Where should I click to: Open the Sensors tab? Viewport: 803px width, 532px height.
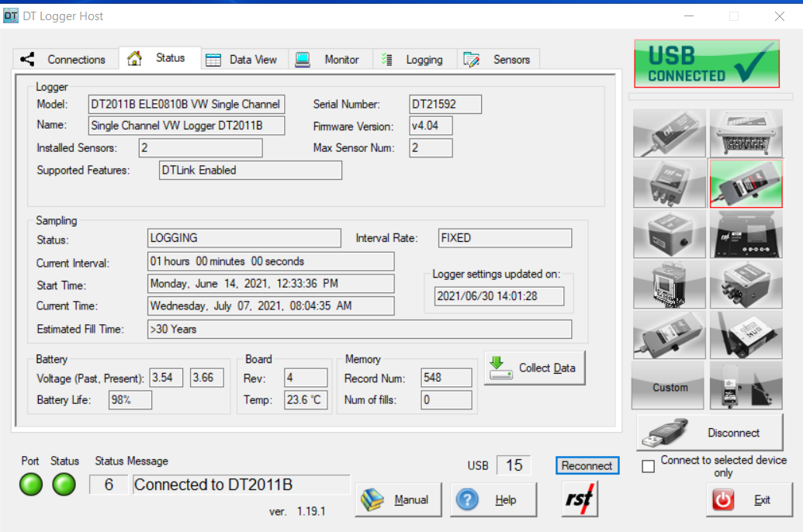point(498,60)
